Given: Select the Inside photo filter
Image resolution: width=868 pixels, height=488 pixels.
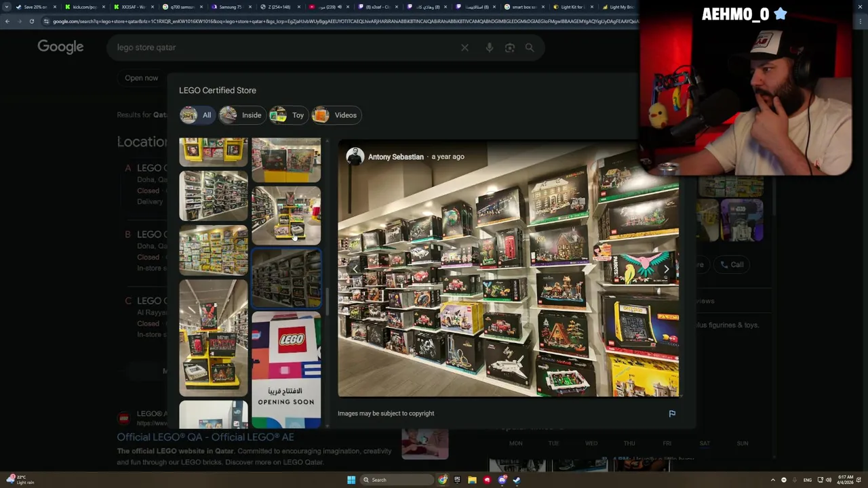Looking at the screenshot, I should (x=241, y=115).
